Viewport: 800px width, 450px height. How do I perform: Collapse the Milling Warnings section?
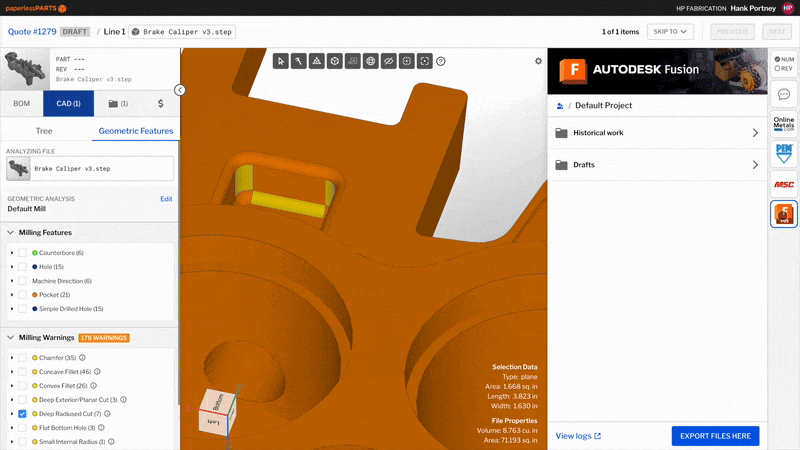(x=10, y=337)
